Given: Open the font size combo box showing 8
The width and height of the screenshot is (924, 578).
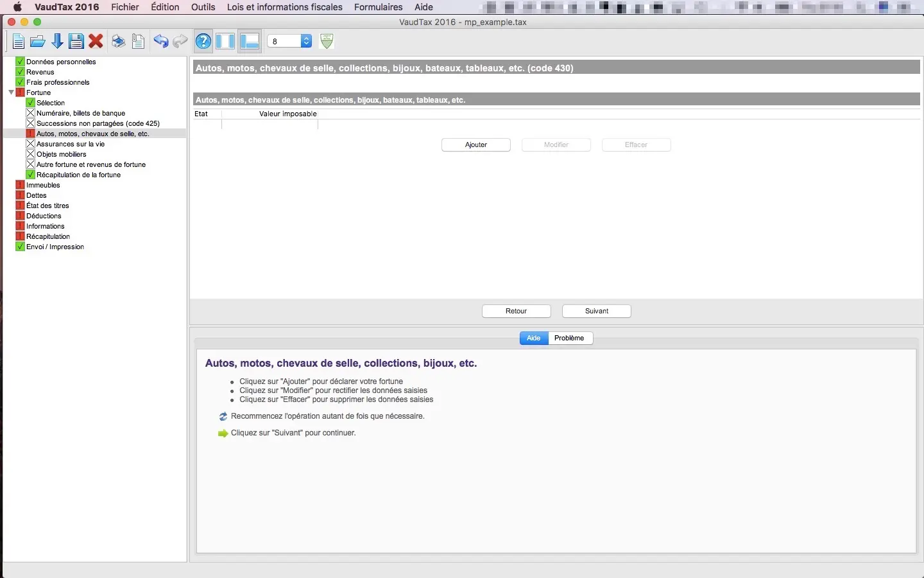Looking at the screenshot, I should (289, 41).
